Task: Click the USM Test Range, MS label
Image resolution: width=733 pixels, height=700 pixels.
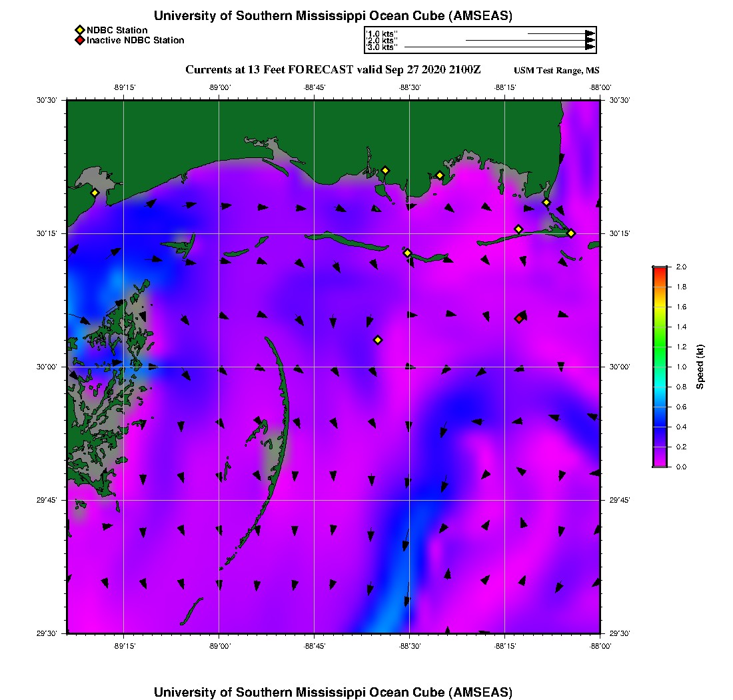Action: click(x=556, y=71)
